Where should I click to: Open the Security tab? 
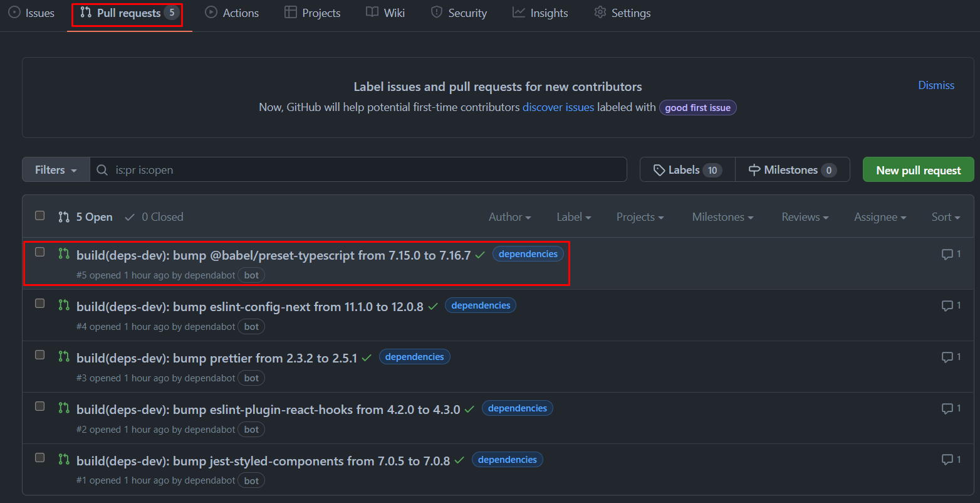(459, 13)
